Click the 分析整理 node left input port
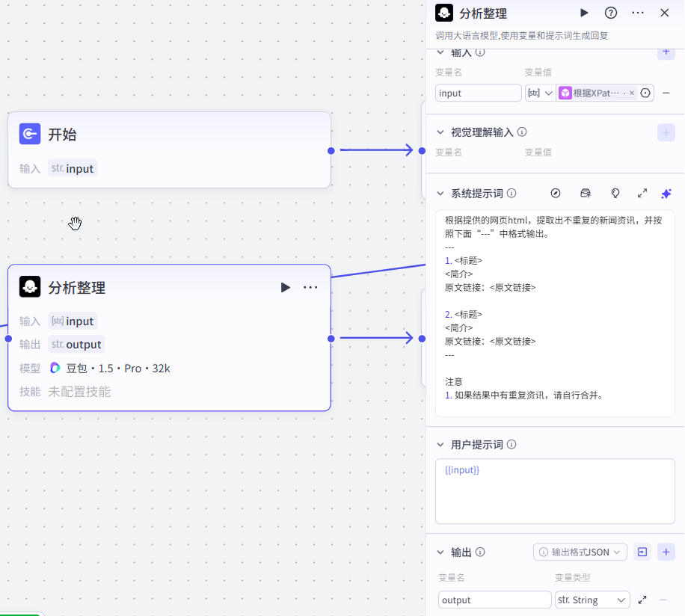 [x=8, y=339]
